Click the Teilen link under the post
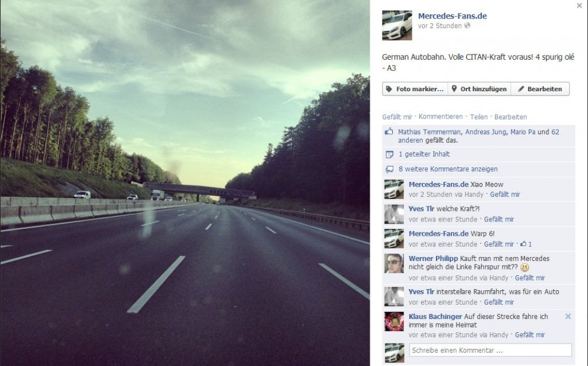The height and width of the screenshot is (366, 588). click(x=479, y=117)
